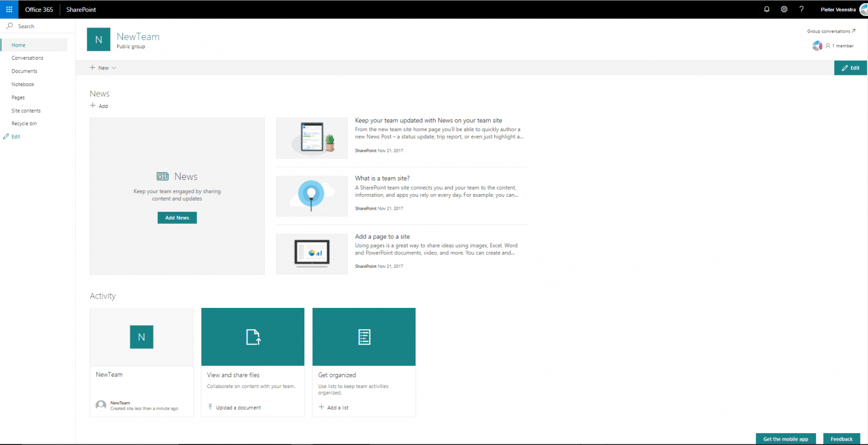Click the News section heading
This screenshot has width=868, height=445.
coord(99,94)
